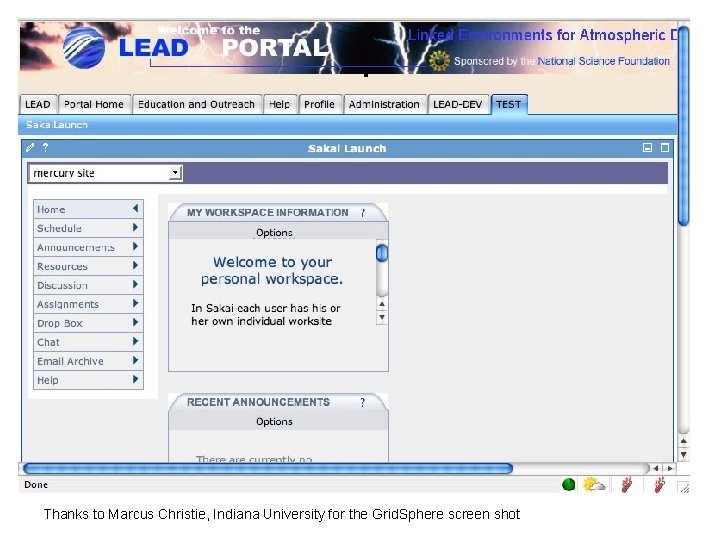This screenshot has width=720, height=540.
Task: Click Options under My Workspace Information
Action: pos(274,233)
